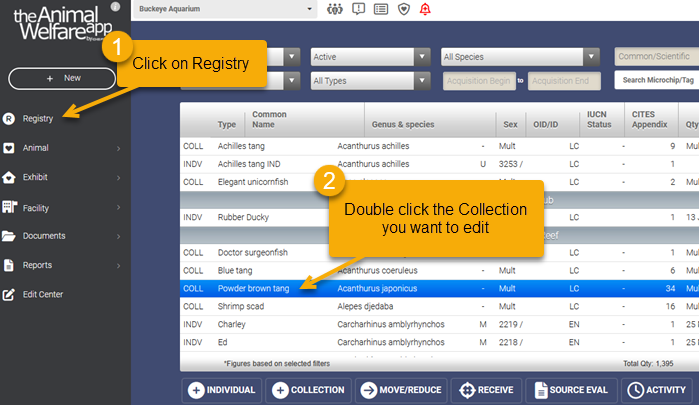The height and width of the screenshot is (405, 699).
Task: Click the Documents folder icon
Action: pyautogui.click(x=8, y=236)
